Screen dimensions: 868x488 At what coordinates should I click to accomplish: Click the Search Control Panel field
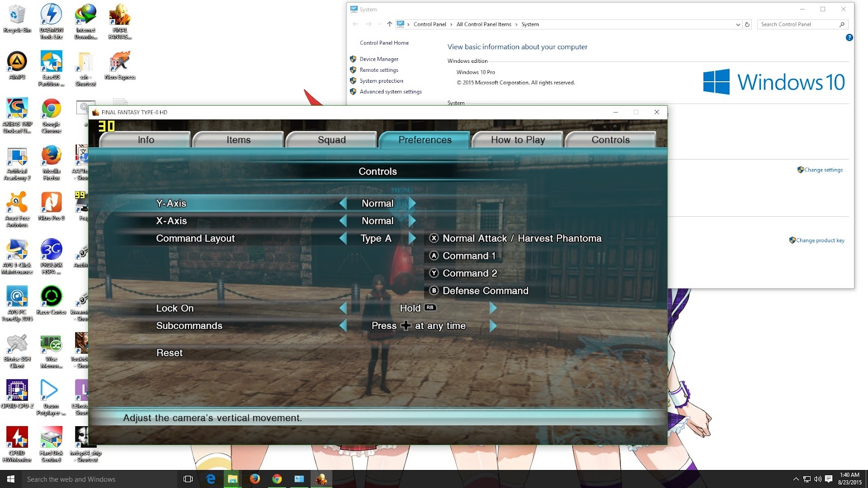pyautogui.click(x=802, y=24)
